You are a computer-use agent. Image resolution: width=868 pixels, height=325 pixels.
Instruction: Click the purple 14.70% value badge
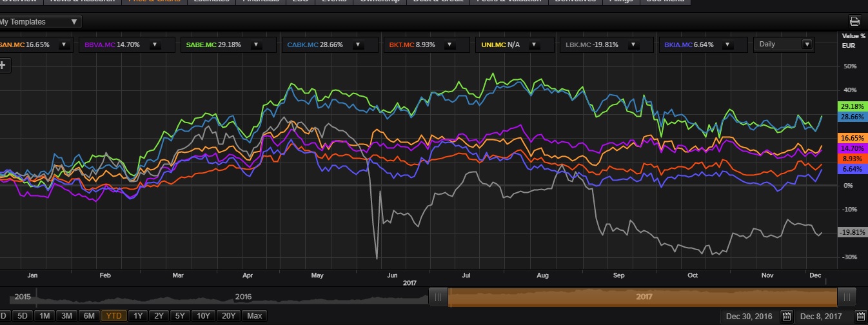pyautogui.click(x=851, y=148)
